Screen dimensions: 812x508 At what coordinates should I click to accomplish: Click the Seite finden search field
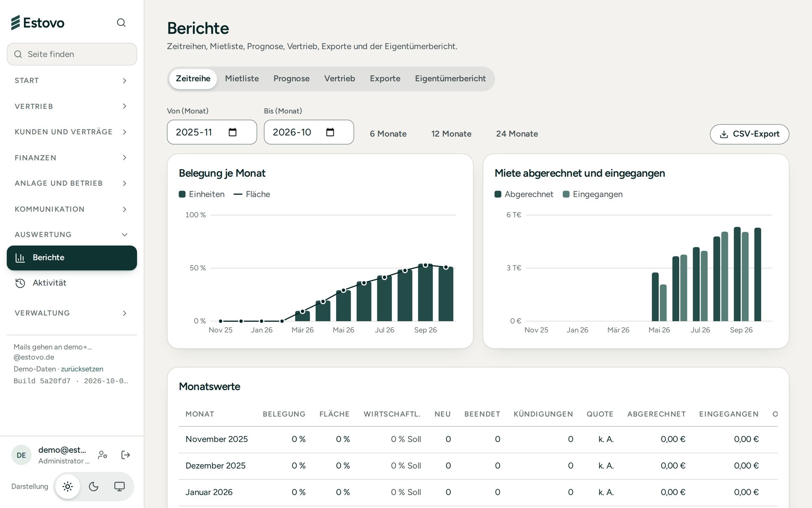click(x=72, y=54)
